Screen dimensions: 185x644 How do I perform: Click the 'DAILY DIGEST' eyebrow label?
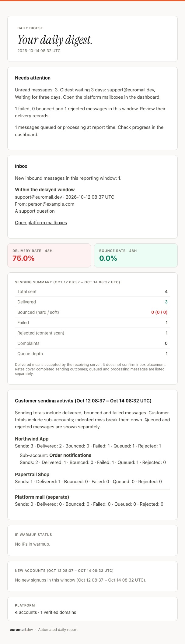tap(30, 28)
